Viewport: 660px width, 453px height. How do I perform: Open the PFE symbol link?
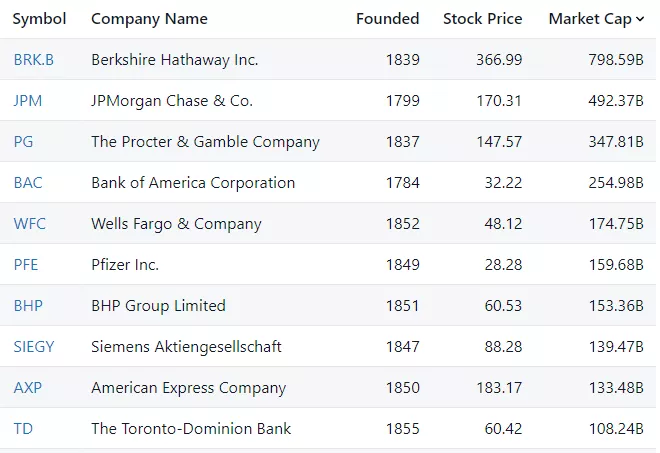[x=26, y=265]
